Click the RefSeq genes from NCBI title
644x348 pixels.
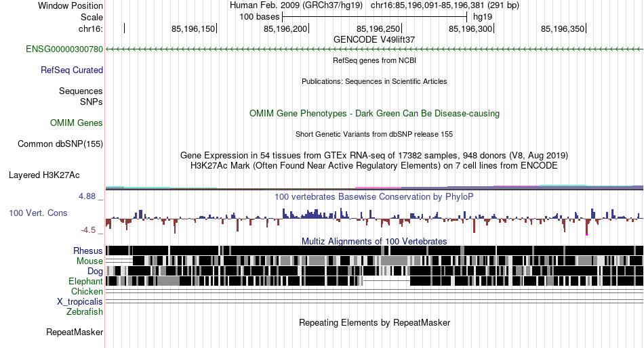pos(374,60)
